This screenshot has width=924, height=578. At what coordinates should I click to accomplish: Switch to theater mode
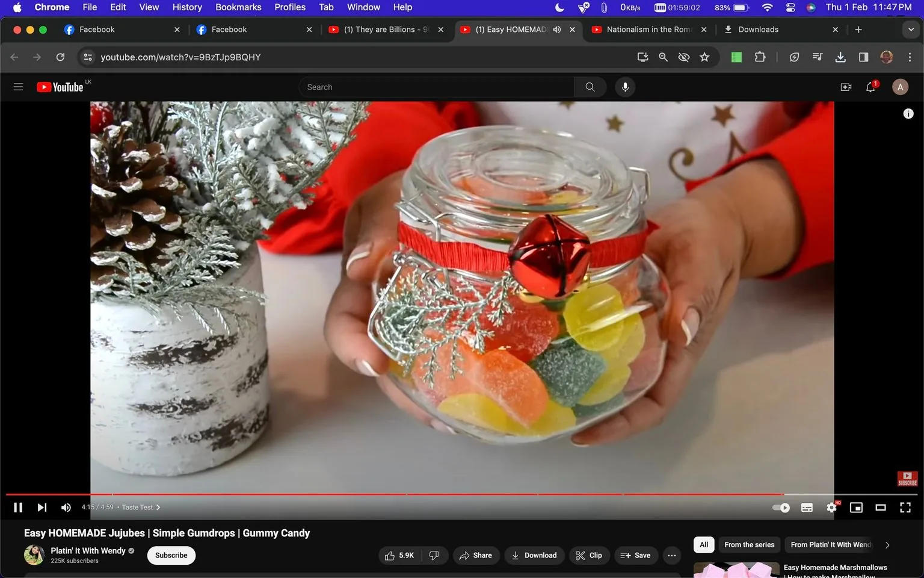881,507
